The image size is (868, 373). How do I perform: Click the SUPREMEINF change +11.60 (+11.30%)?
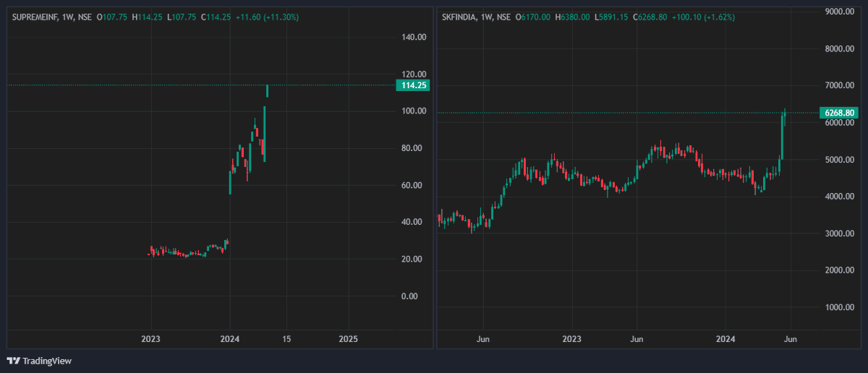[x=269, y=17]
